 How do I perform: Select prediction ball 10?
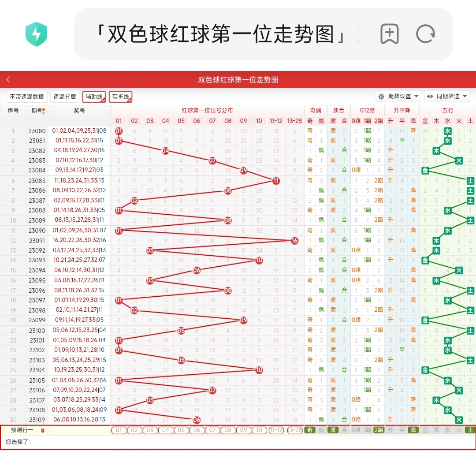[259, 430]
